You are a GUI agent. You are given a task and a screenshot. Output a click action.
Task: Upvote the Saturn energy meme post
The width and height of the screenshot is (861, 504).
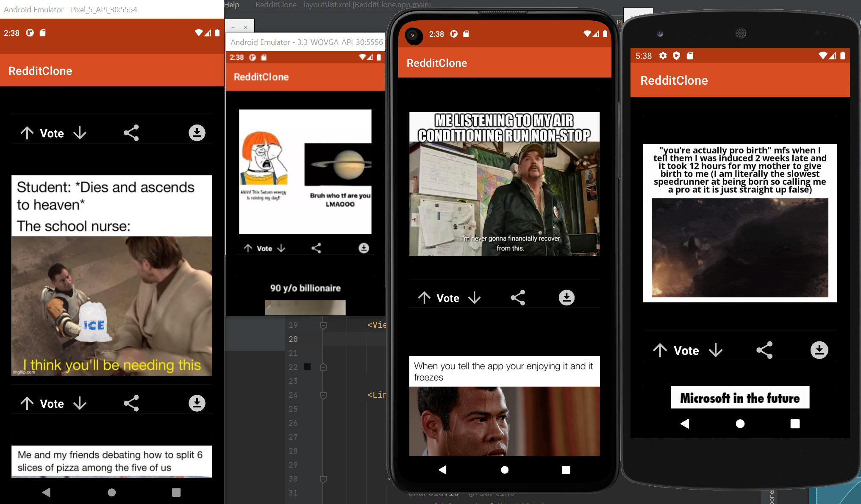(x=248, y=248)
